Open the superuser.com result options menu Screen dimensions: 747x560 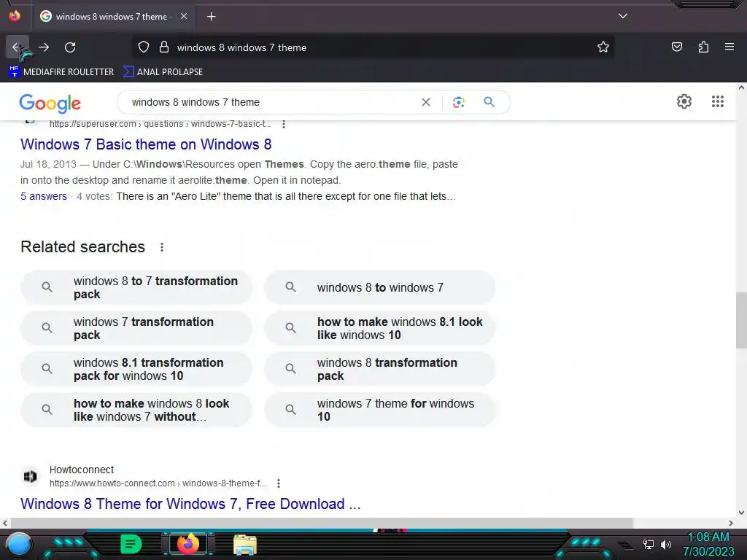284,124
